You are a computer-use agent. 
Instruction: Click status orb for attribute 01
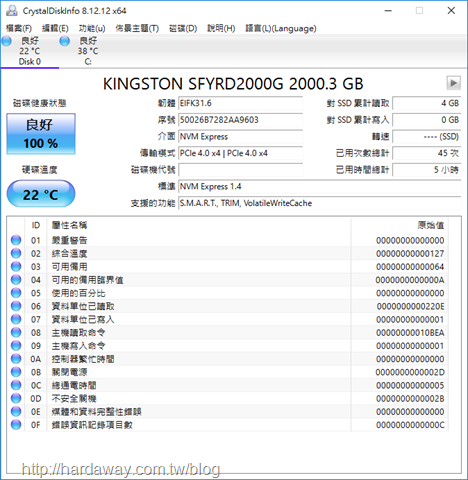16,240
